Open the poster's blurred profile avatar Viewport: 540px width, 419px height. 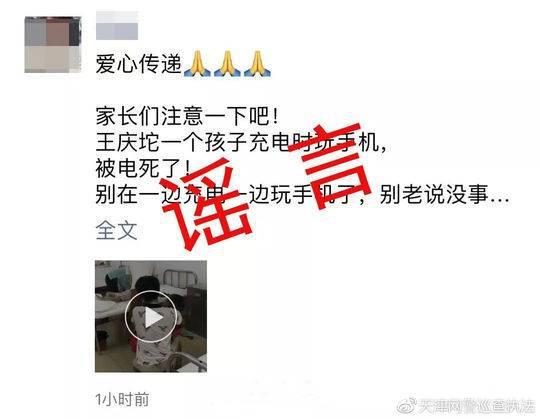pyautogui.click(x=53, y=44)
